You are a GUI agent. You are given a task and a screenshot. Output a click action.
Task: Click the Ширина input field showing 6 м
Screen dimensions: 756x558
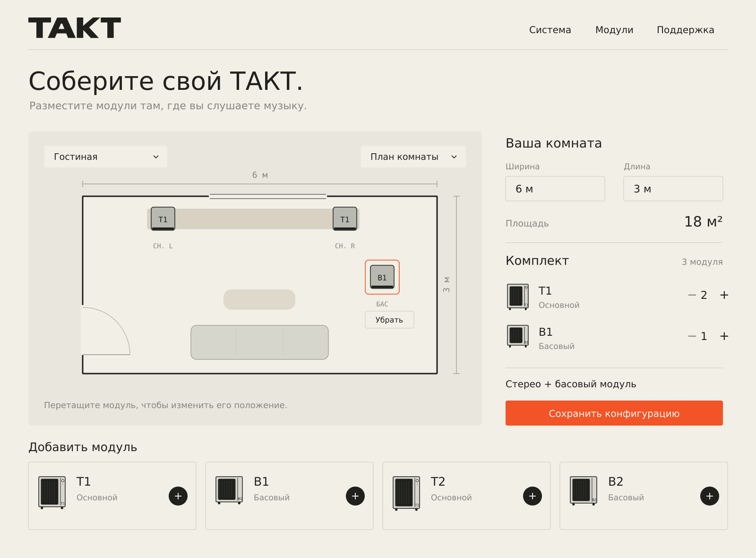555,189
